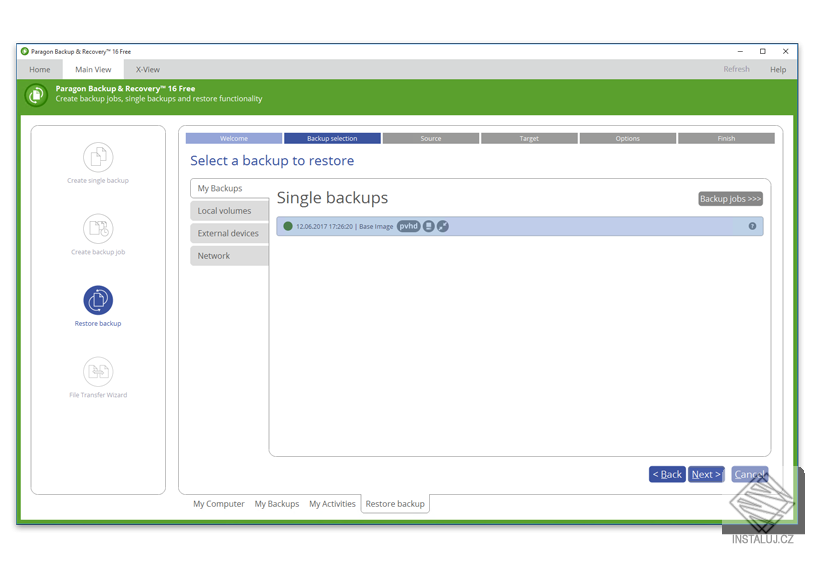Open the My Computer bottom tab
This screenshot has height=566, width=813.
point(219,504)
